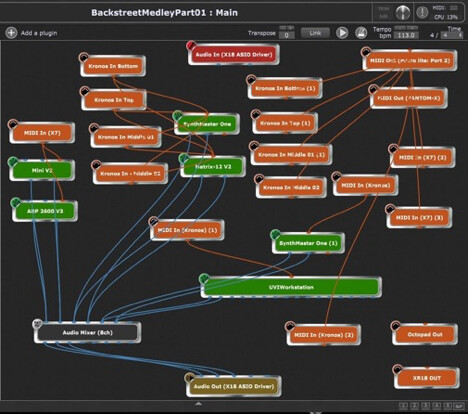The height and width of the screenshot is (414, 468).
Task: Select the UVIWorkstation plugin node
Action: click(291, 287)
